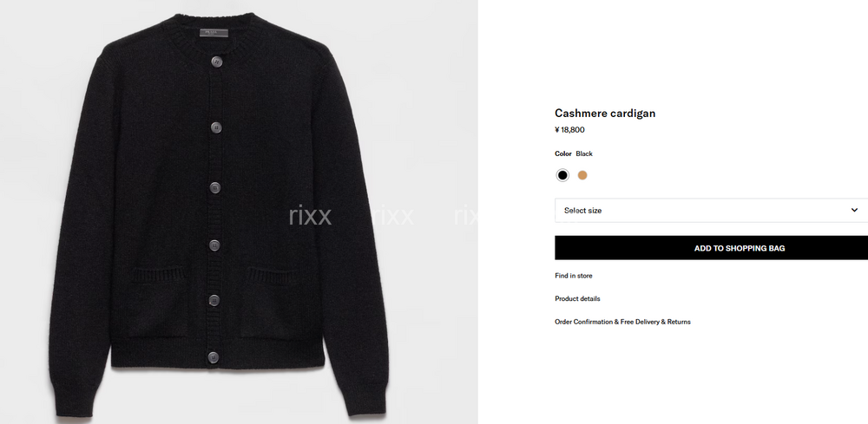
Task: Click the Color Black label text
Action: click(574, 153)
